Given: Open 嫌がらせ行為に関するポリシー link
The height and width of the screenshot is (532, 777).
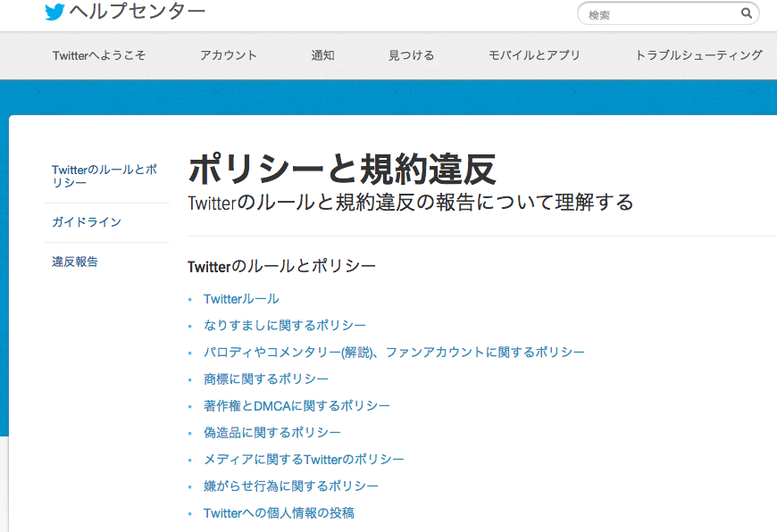Looking at the screenshot, I should pos(291,486).
